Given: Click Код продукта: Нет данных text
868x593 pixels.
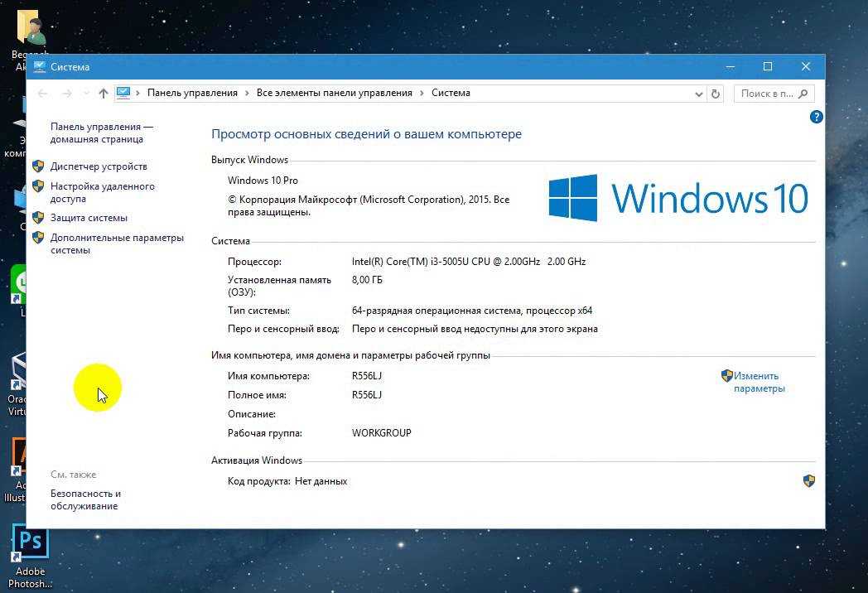Looking at the screenshot, I should 287,481.
